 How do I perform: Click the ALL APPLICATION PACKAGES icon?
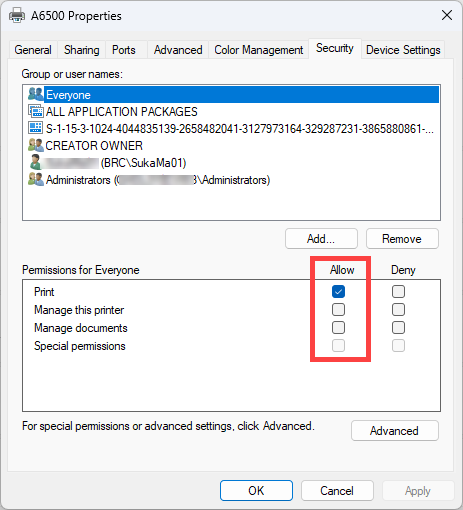tap(36, 111)
